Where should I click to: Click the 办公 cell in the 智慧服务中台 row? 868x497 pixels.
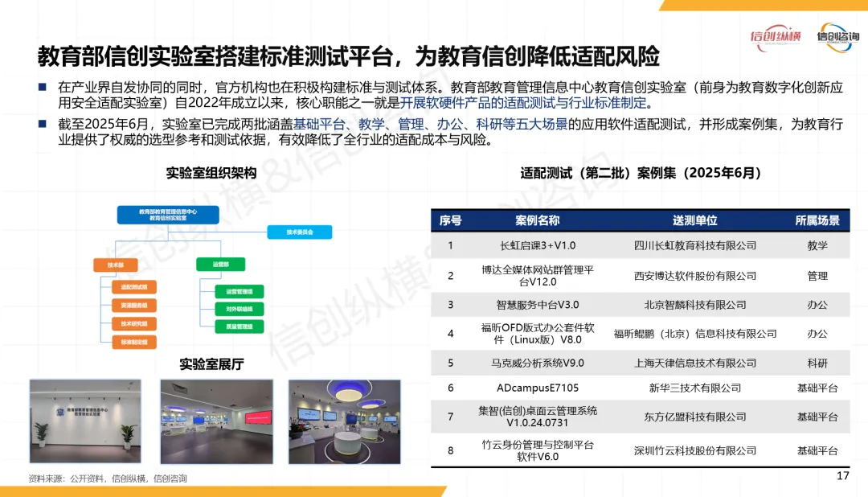point(817,305)
